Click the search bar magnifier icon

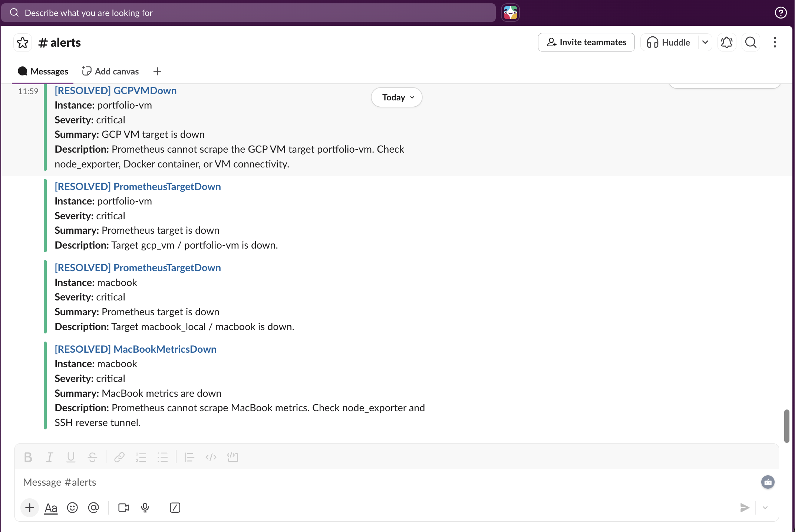pos(14,13)
